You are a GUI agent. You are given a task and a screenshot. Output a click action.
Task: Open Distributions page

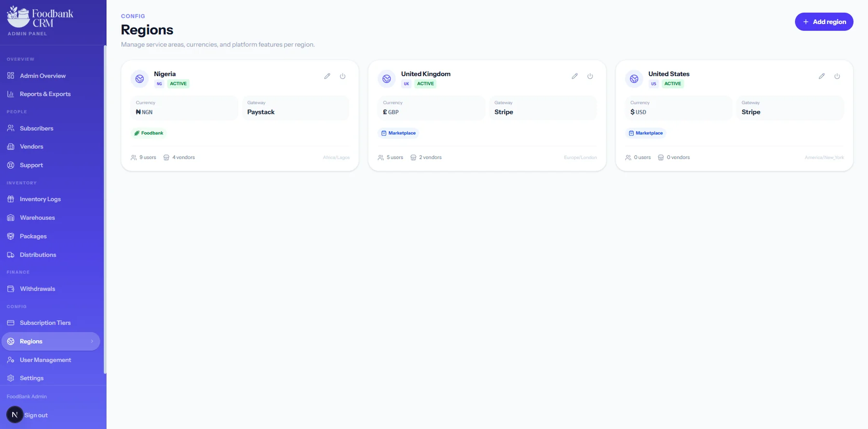pos(51,255)
